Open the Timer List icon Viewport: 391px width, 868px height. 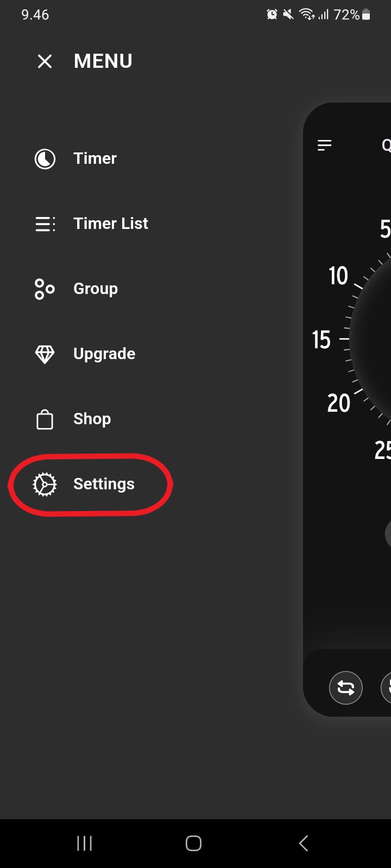(x=45, y=224)
